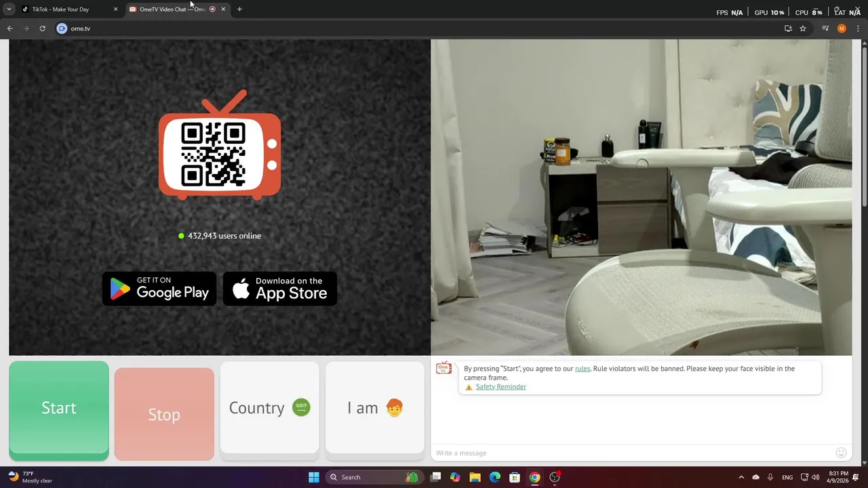Bookmark this page with the star icon
Viewport: 868px width, 488px height.
tap(803, 28)
